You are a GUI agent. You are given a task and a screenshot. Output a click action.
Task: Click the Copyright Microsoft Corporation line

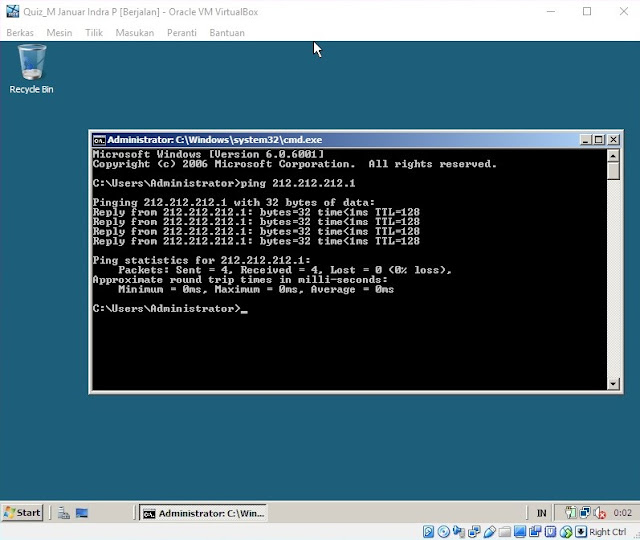(295, 164)
